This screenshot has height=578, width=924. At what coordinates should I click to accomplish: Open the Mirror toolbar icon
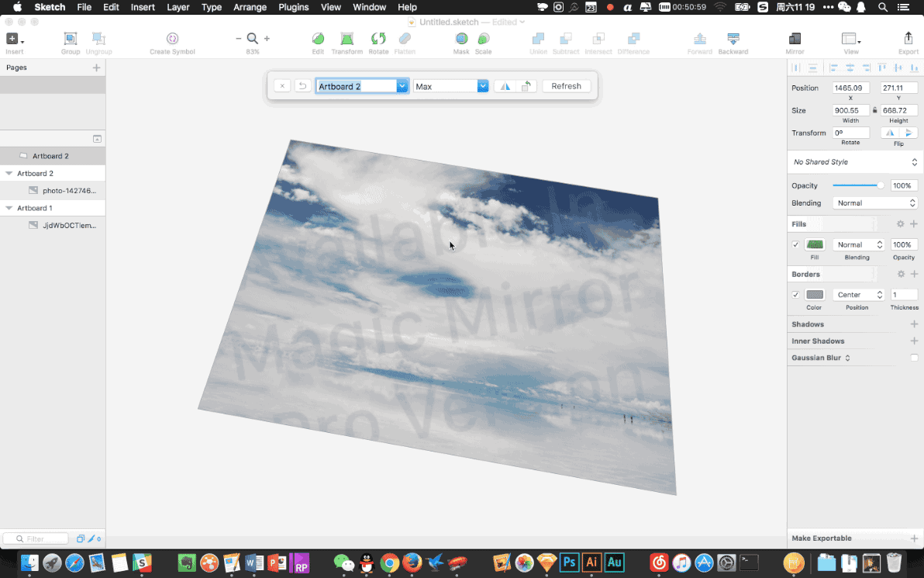[795, 39]
